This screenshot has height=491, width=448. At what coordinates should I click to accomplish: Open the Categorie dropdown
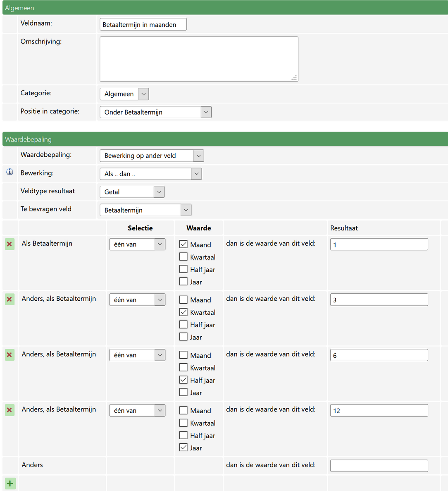(124, 94)
